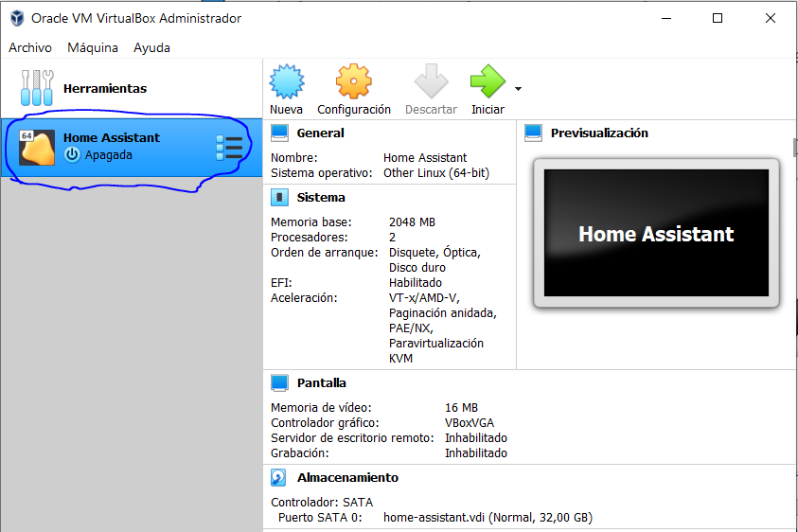
Task: Start the VM with Iniciar green arrow
Action: [x=488, y=83]
